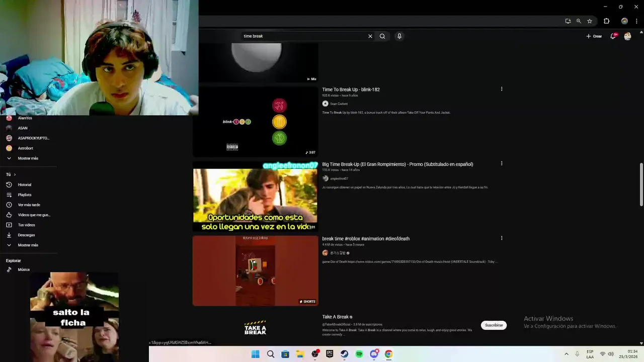Expand Mostrar más under the Tú section
The image size is (644, 362).
(x=28, y=245)
